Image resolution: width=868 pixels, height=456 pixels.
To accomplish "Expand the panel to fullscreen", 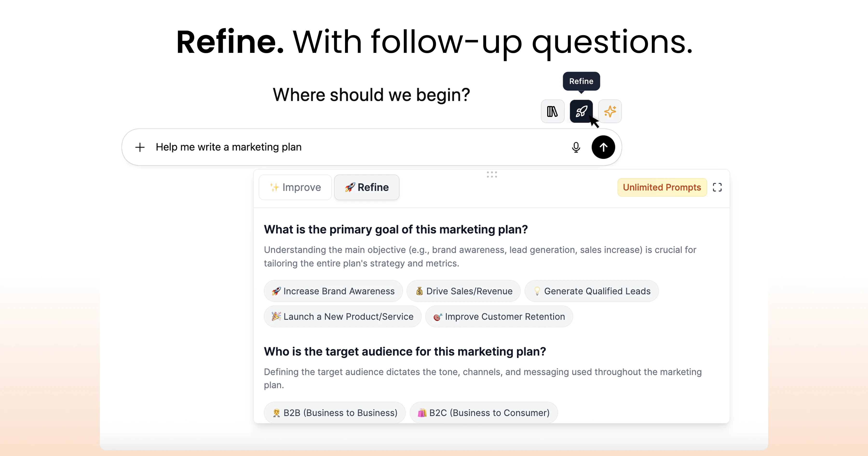I will point(717,187).
